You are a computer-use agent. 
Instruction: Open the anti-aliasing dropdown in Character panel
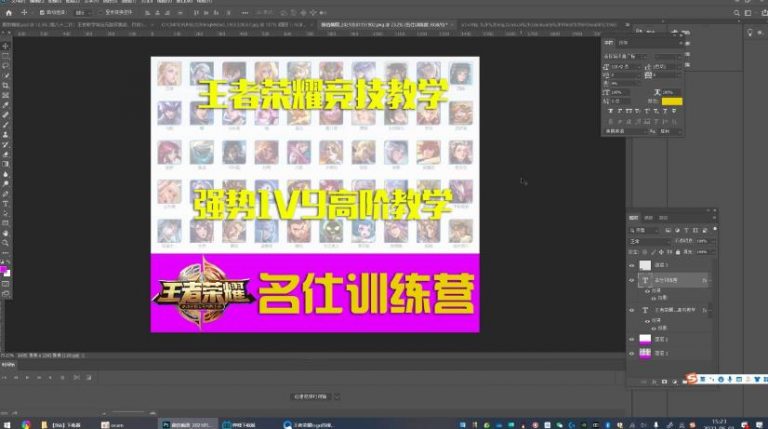pos(669,131)
